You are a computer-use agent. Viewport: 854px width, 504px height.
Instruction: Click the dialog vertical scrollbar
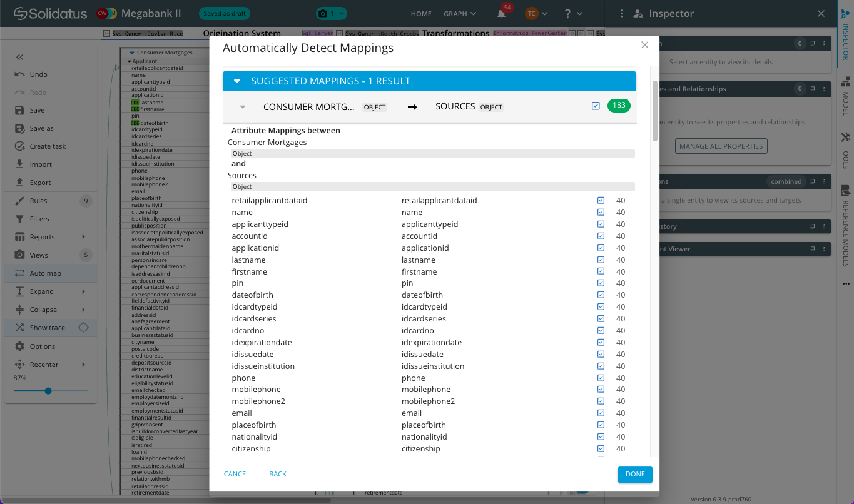tap(655, 111)
